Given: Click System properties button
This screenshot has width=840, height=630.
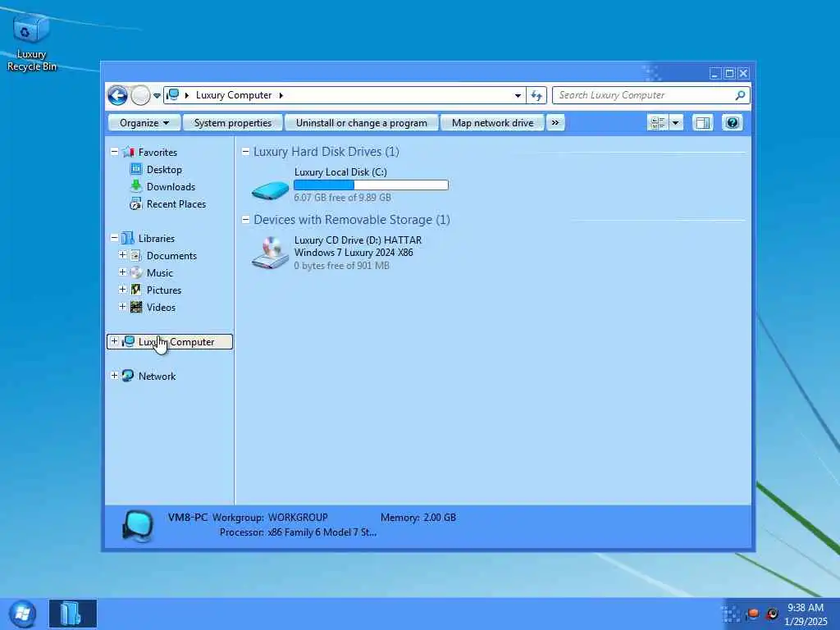Looking at the screenshot, I should coord(232,123).
